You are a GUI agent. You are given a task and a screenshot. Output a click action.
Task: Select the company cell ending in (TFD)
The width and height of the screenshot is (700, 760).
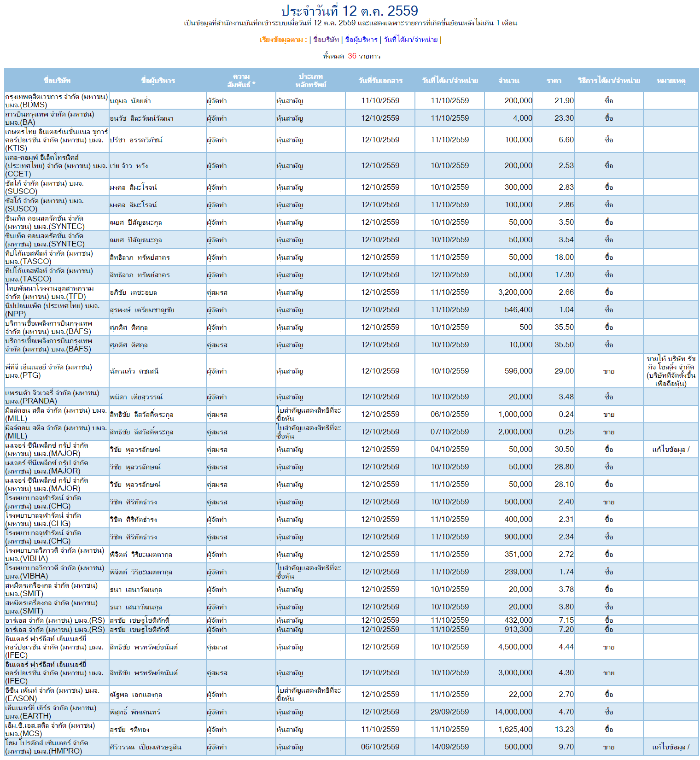(x=57, y=292)
